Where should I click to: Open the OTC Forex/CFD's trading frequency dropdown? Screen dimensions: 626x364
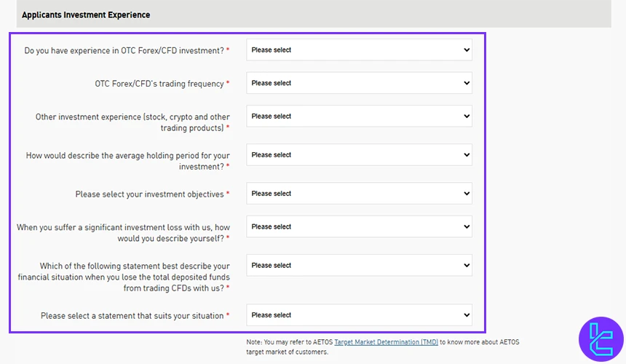(359, 83)
